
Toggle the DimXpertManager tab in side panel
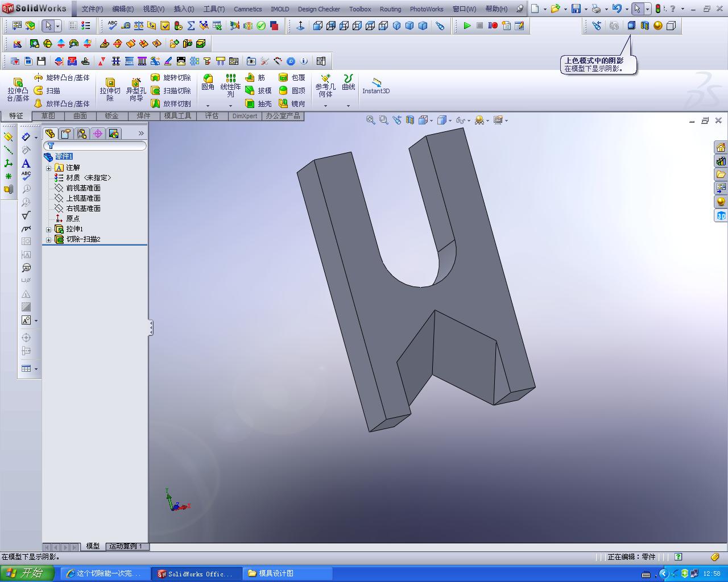click(x=98, y=134)
